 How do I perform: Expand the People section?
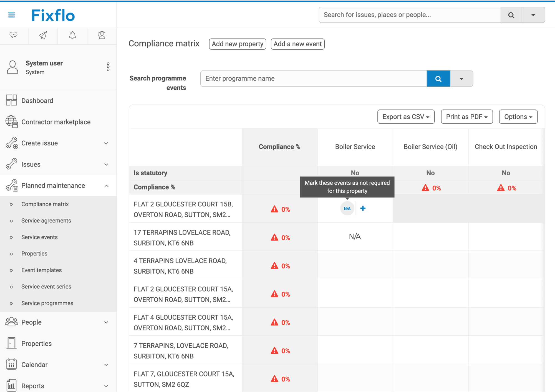coord(106,322)
